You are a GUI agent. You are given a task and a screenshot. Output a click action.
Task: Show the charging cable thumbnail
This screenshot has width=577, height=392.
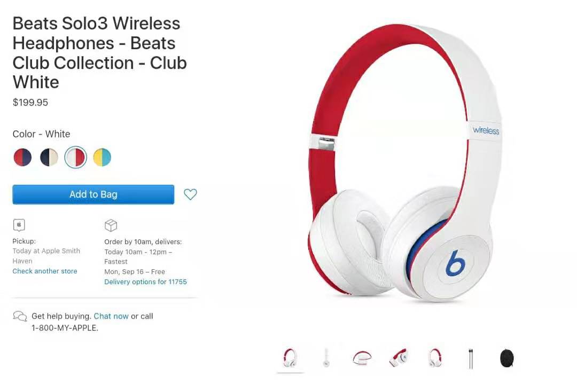[x=471, y=358]
